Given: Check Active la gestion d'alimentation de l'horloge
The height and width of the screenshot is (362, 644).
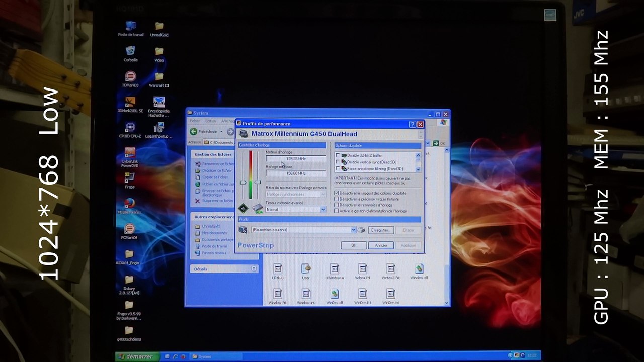Looking at the screenshot, I should pos(337,211).
